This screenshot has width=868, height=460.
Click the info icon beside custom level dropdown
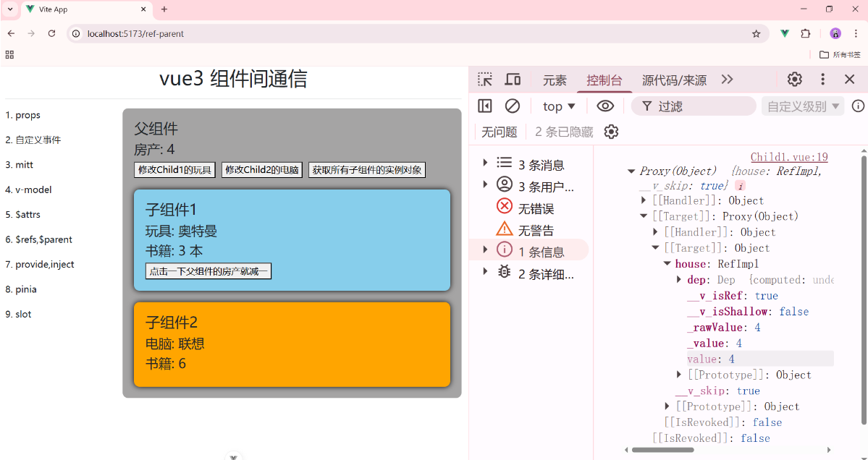(x=858, y=106)
